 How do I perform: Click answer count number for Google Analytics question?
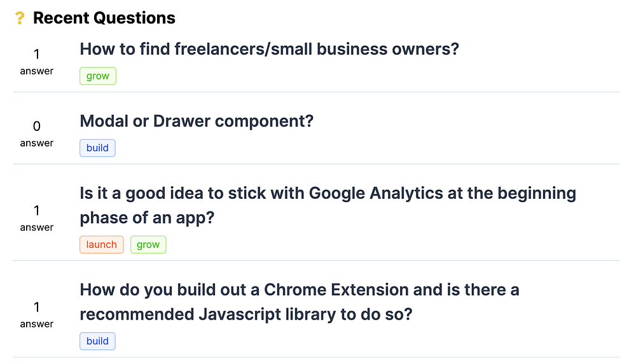pyautogui.click(x=37, y=211)
